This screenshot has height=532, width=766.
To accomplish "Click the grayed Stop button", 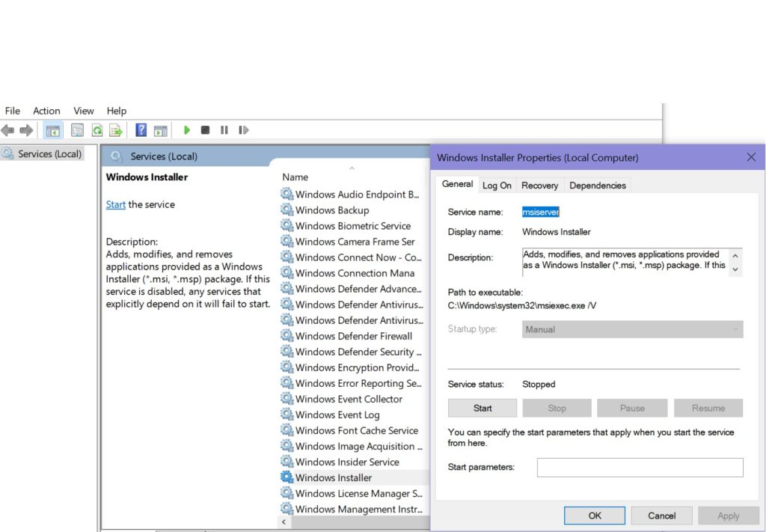I will click(557, 408).
